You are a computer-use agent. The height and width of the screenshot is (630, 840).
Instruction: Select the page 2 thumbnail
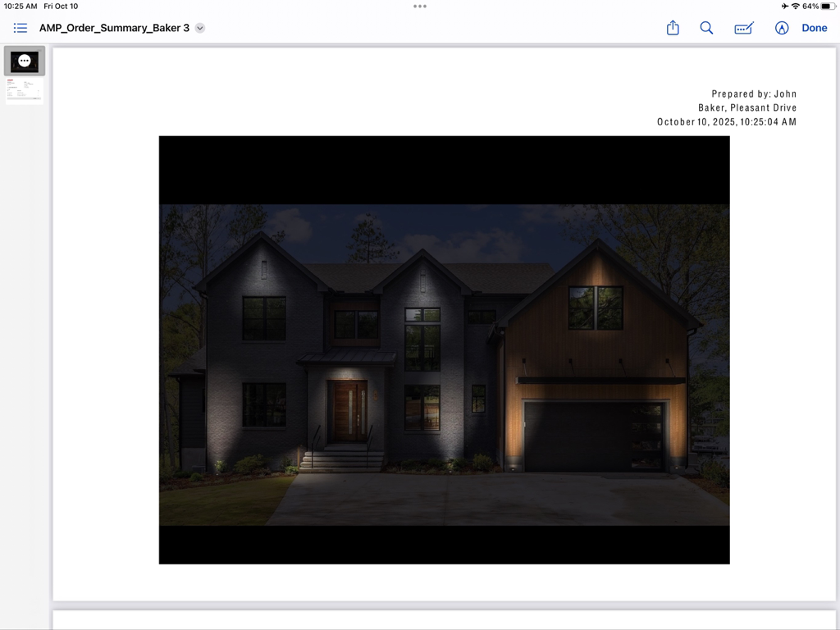24,90
